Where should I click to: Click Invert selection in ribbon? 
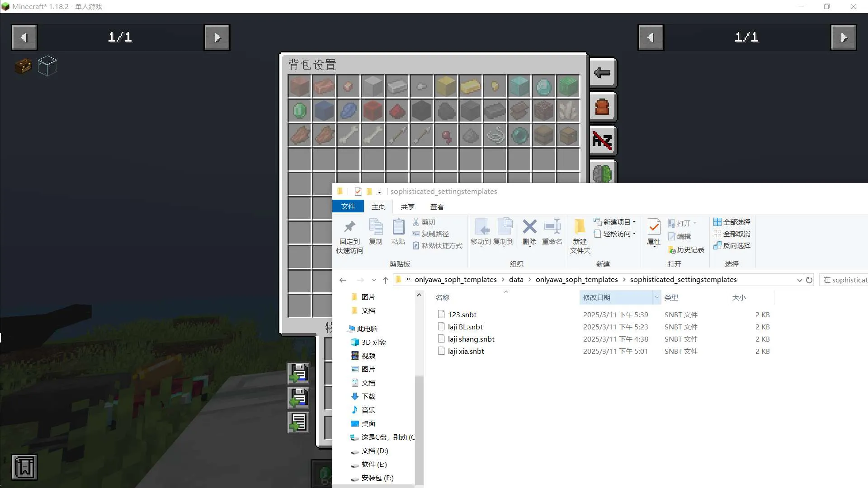[x=732, y=245]
